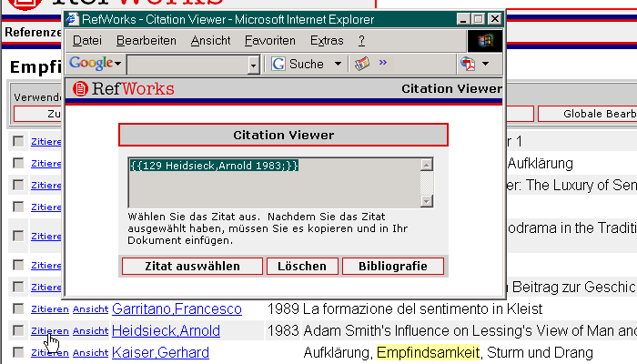Click the selected citation text 129 Heidsieck
The width and height of the screenshot is (637, 364).
point(214,166)
